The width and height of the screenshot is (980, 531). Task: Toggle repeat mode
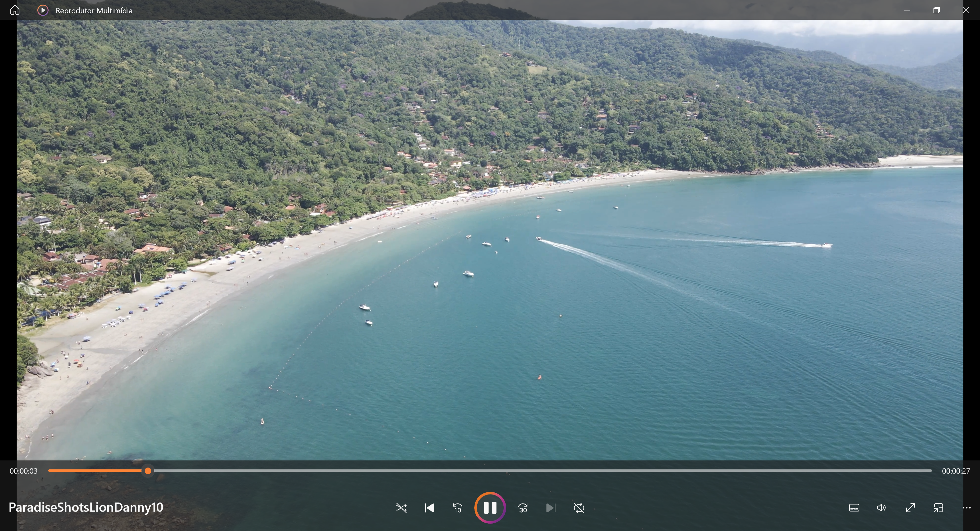coord(579,508)
